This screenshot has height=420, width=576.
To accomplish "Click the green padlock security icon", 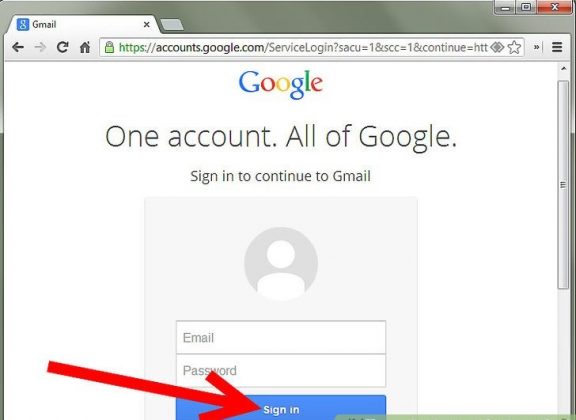I will [x=109, y=47].
